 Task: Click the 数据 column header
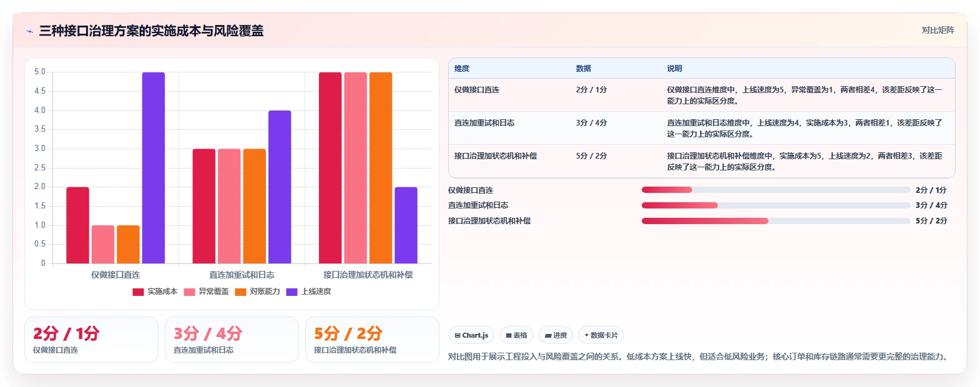pos(584,69)
